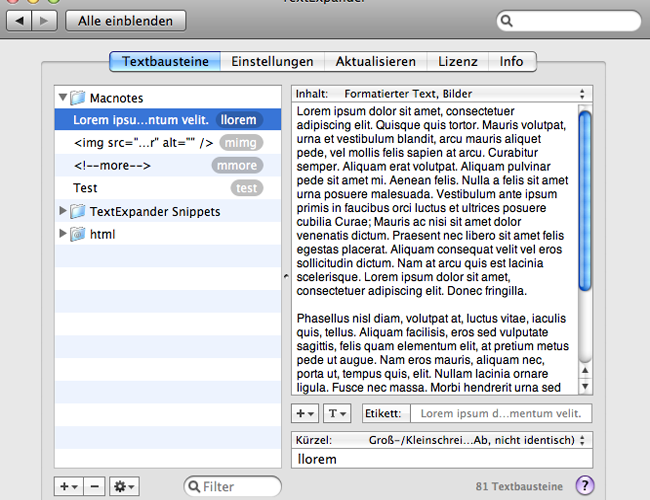Open the Inhalt format dropdown
Image resolution: width=650 pixels, height=500 pixels.
pos(442,94)
